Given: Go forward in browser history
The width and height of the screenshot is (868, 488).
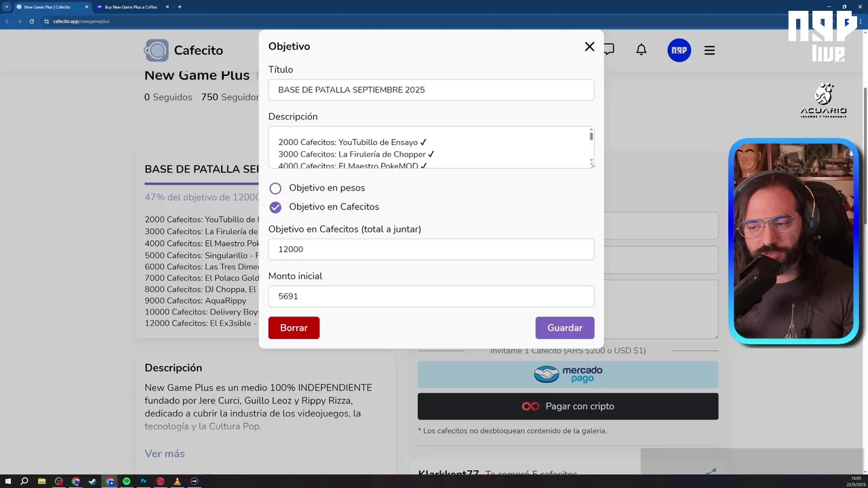Looking at the screenshot, I should pos(19,21).
